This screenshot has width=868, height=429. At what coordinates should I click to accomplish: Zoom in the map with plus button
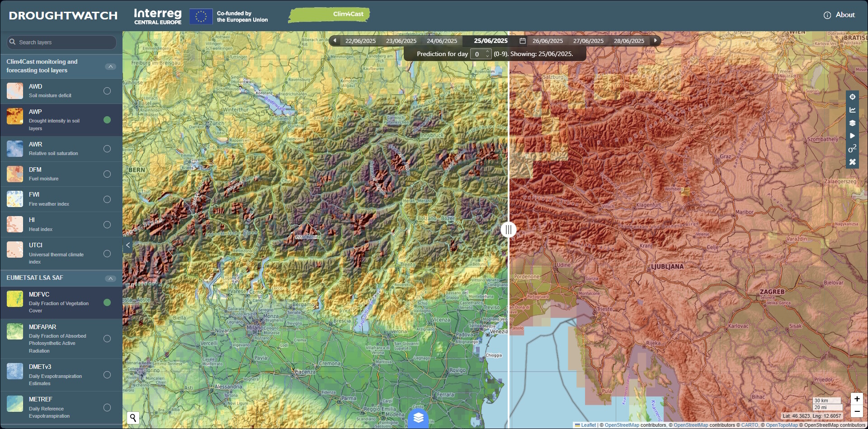click(857, 399)
